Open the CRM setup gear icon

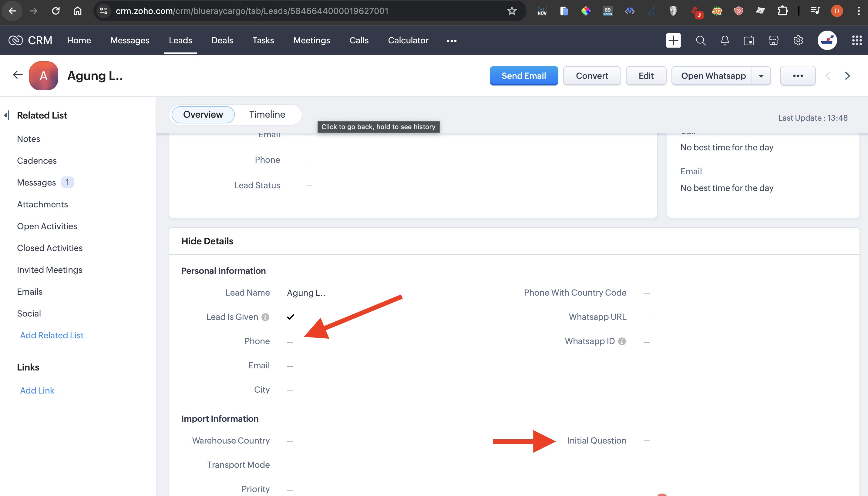798,41
